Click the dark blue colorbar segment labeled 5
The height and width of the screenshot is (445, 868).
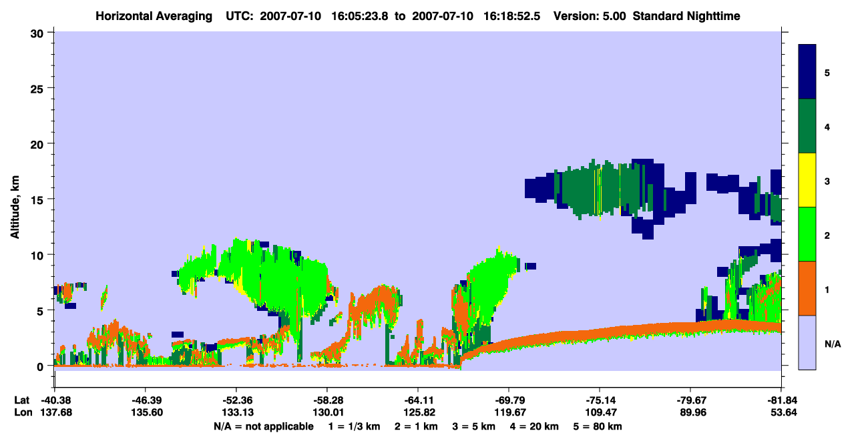(807, 72)
